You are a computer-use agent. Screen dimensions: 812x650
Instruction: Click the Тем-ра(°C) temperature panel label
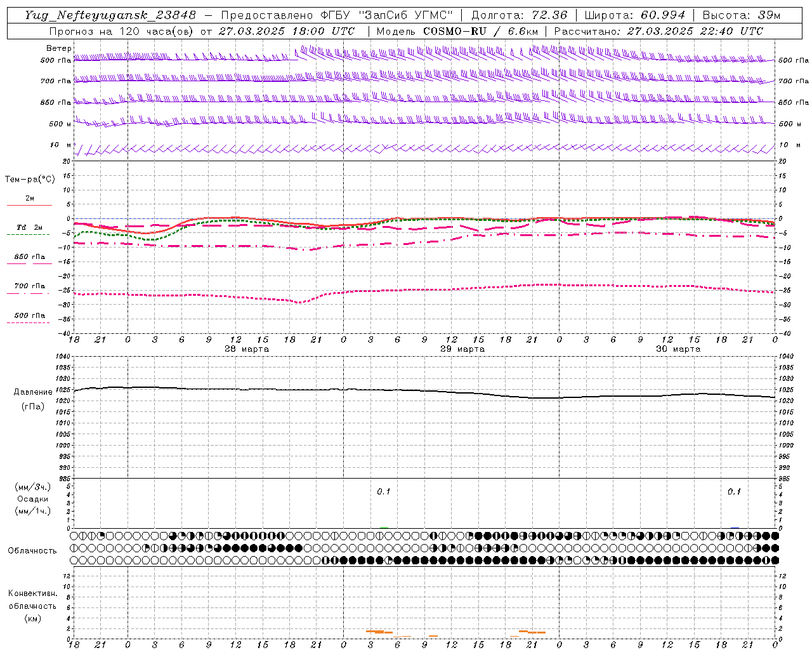[30, 180]
